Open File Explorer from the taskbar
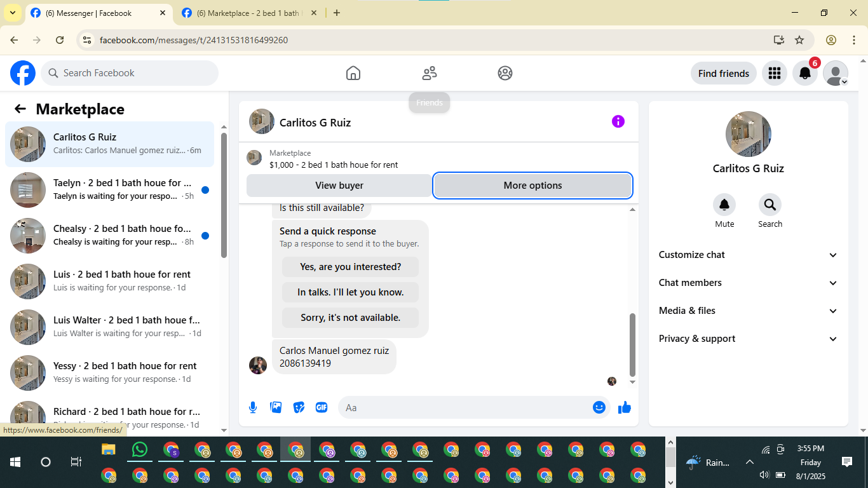The image size is (868, 488). [109, 450]
